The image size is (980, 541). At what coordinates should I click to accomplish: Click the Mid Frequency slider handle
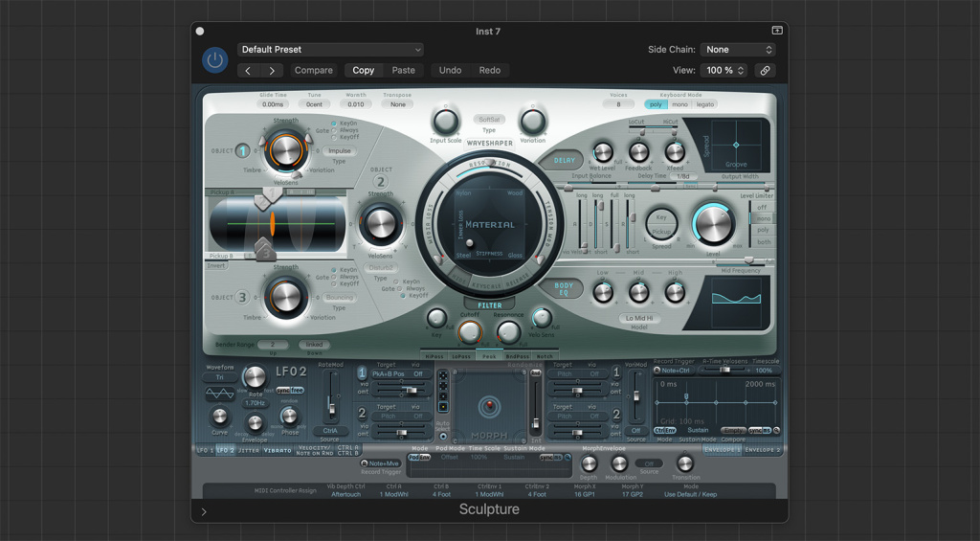pyautogui.click(x=748, y=260)
